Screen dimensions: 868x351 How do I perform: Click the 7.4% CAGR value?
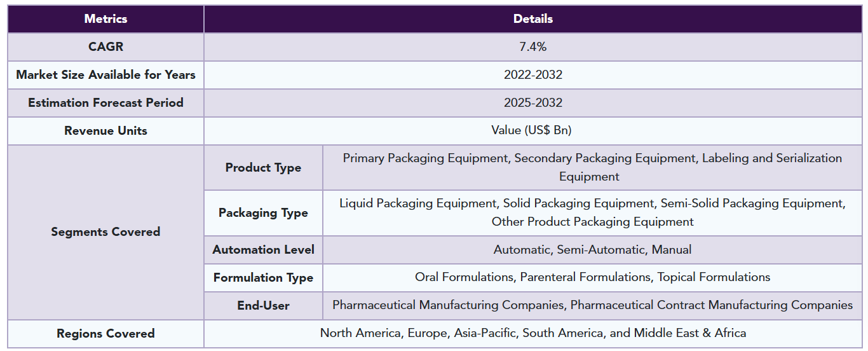(x=532, y=47)
